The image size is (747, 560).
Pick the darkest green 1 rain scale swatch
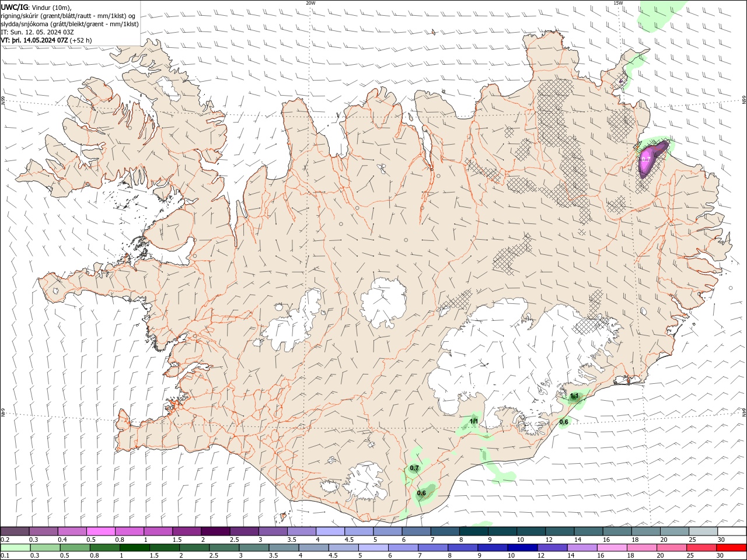pyautogui.click(x=134, y=548)
